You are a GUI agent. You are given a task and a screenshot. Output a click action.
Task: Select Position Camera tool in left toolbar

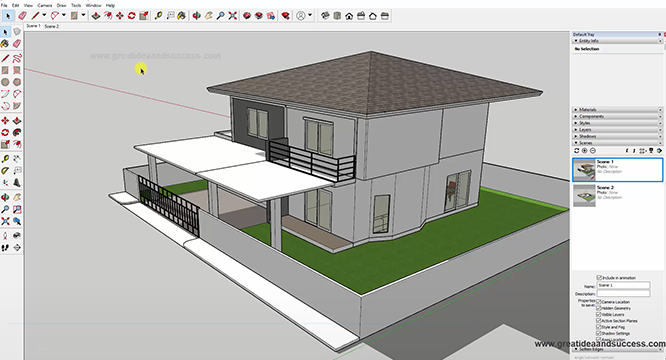click(5, 236)
